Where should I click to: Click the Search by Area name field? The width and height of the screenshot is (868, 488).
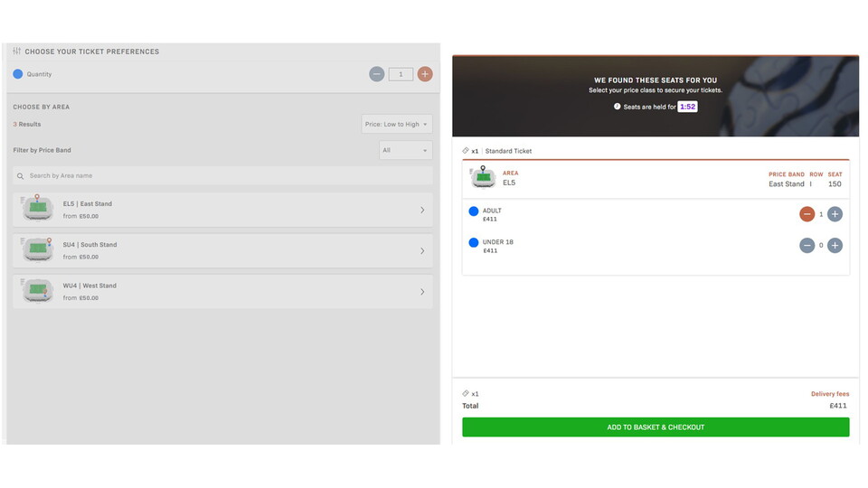coord(222,175)
